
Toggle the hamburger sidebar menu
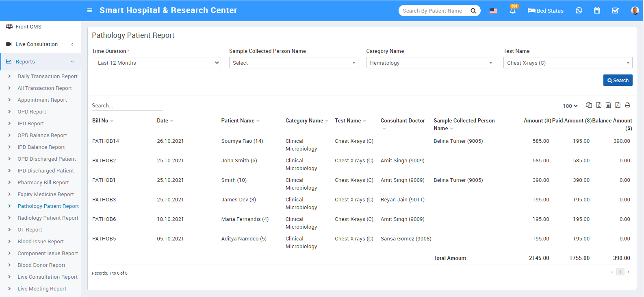coord(90,11)
